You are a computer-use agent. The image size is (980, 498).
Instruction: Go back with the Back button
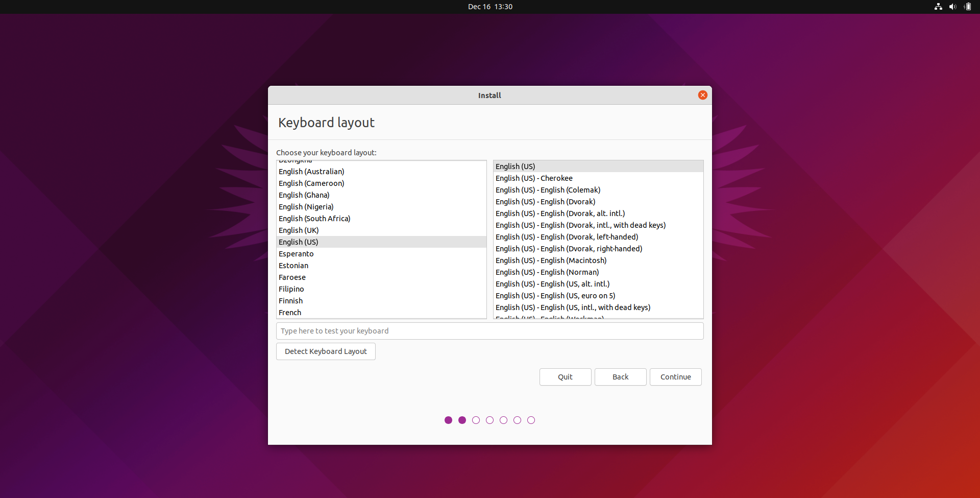pos(621,377)
